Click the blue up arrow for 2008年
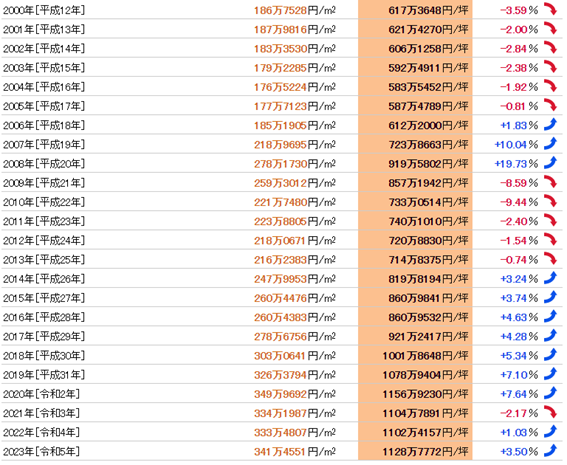This screenshot has width=567, height=465. 550,162
